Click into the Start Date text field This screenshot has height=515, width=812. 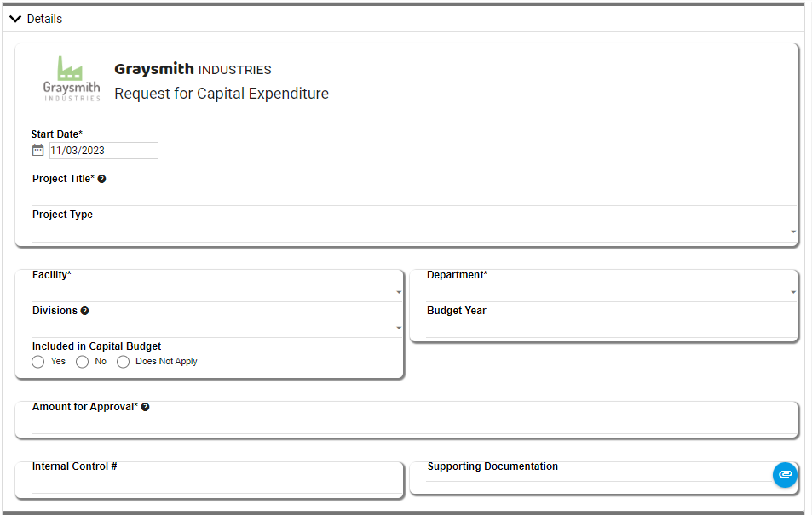pos(104,151)
